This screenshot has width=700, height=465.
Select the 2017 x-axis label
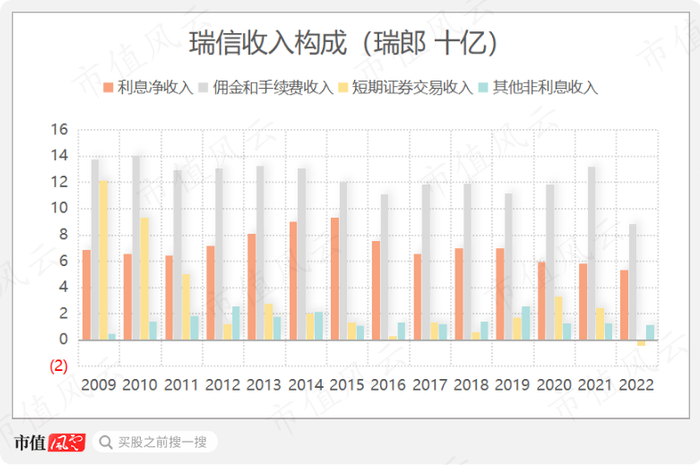tap(429, 385)
